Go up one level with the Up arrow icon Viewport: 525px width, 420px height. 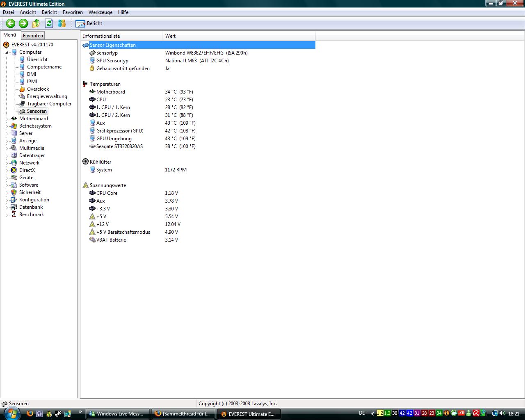(x=36, y=23)
